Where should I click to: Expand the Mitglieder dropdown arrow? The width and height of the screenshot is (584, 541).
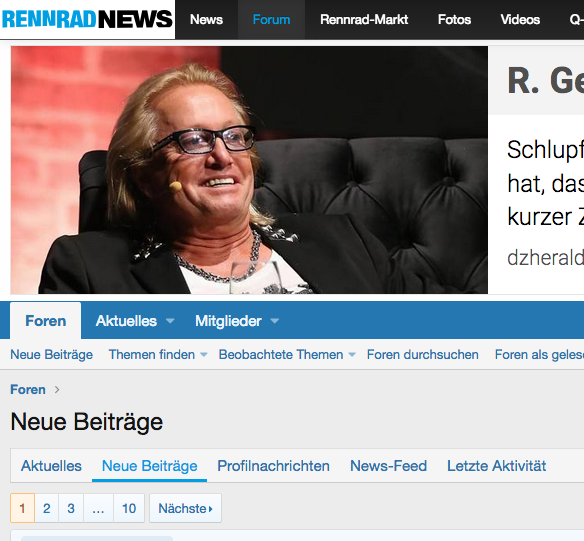pyautogui.click(x=274, y=321)
